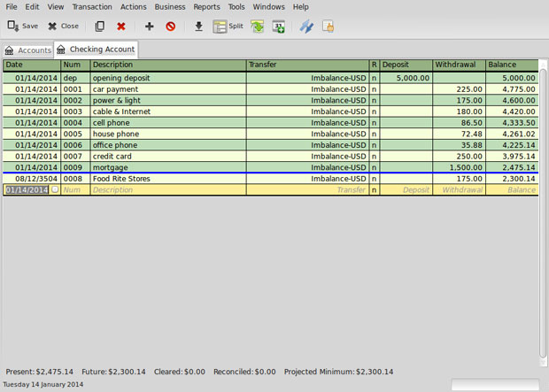Open the Tools menu

point(236,7)
